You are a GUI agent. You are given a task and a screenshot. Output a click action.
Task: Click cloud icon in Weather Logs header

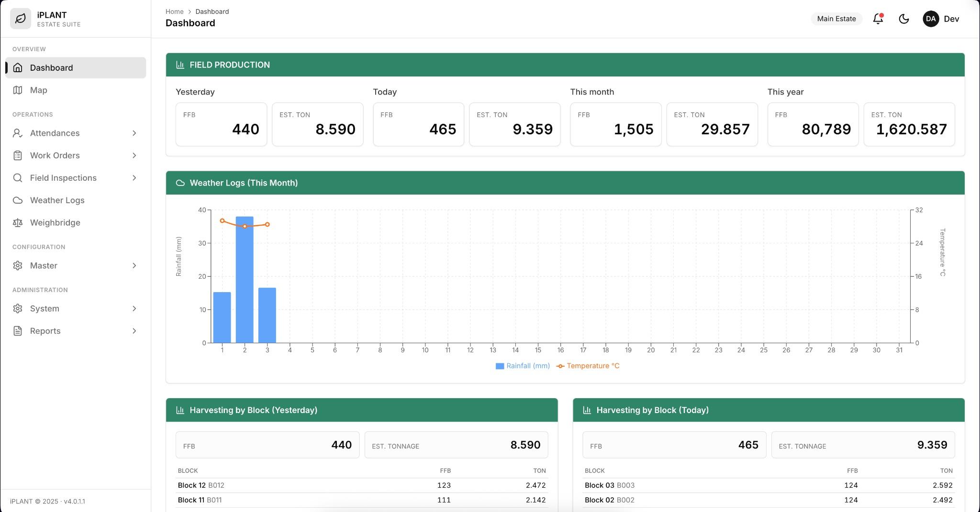(180, 183)
